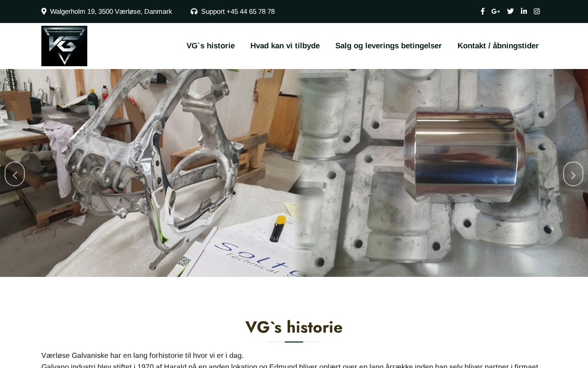Open Kontakt / åbningstider page
Image resolution: width=588 pixels, height=368 pixels.
click(498, 46)
